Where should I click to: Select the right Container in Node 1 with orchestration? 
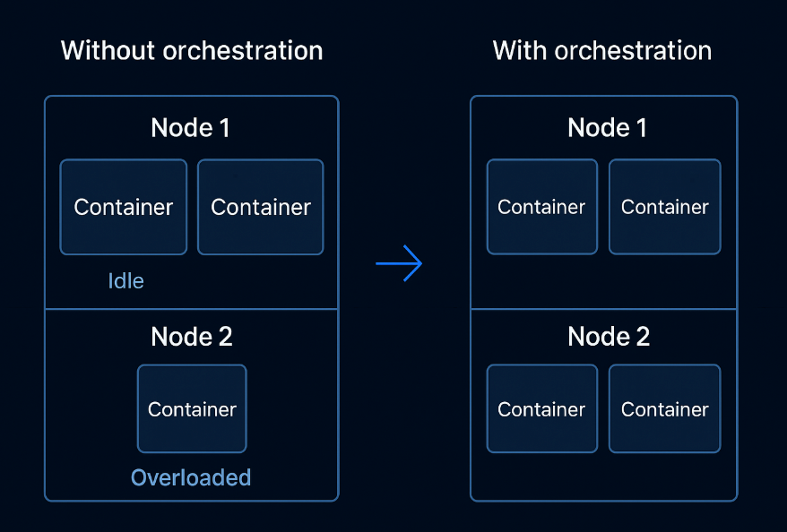pos(664,207)
